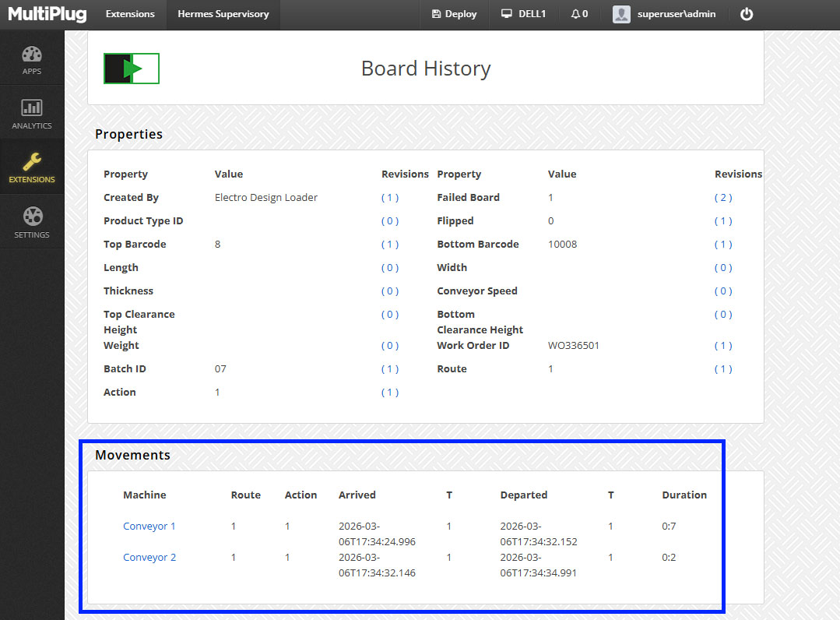Click the Action value 1 link
Screen dimensions: 840x620
[x=217, y=393]
